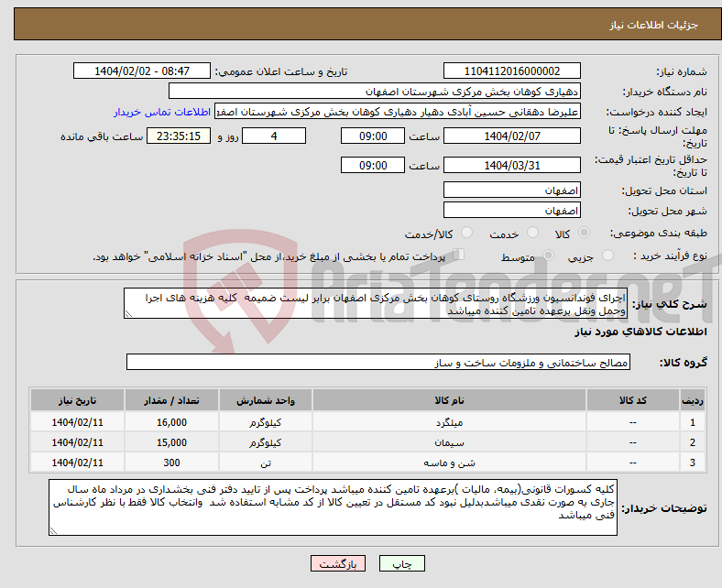The width and height of the screenshot is (722, 588).
Task: Click the delivery province field اصفهان
Action: [511, 190]
